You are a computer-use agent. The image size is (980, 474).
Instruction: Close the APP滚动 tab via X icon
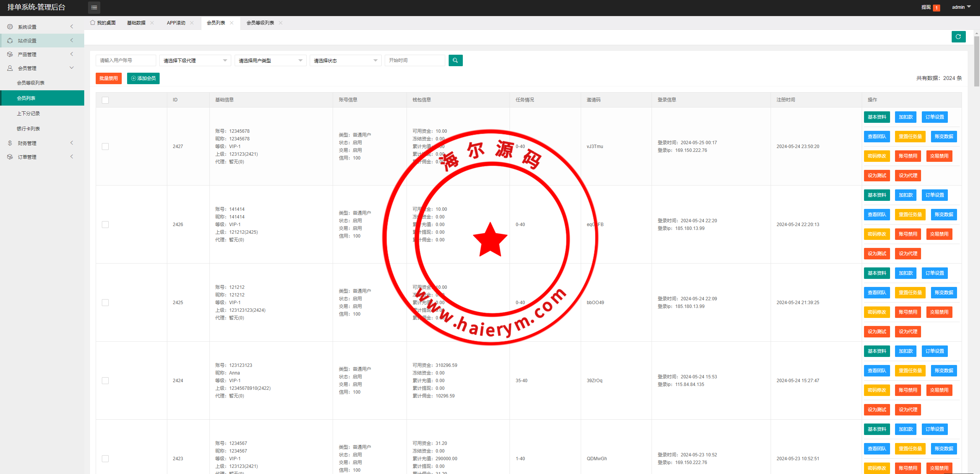click(x=192, y=23)
